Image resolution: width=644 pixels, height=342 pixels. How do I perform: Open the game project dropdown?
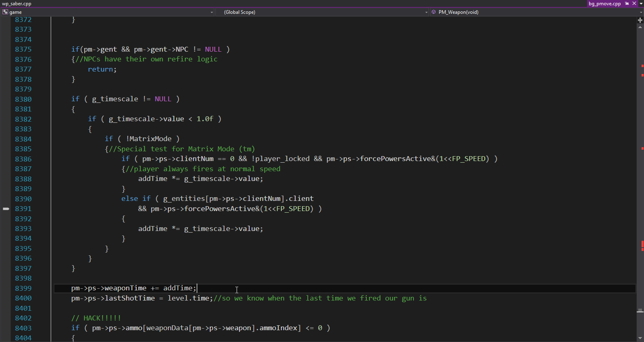(108, 12)
